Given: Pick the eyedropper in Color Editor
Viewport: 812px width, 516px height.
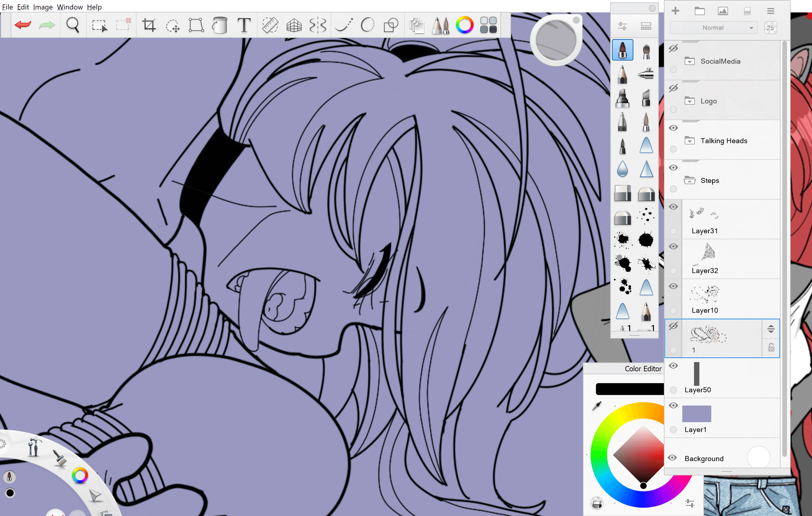Looking at the screenshot, I should click(597, 406).
